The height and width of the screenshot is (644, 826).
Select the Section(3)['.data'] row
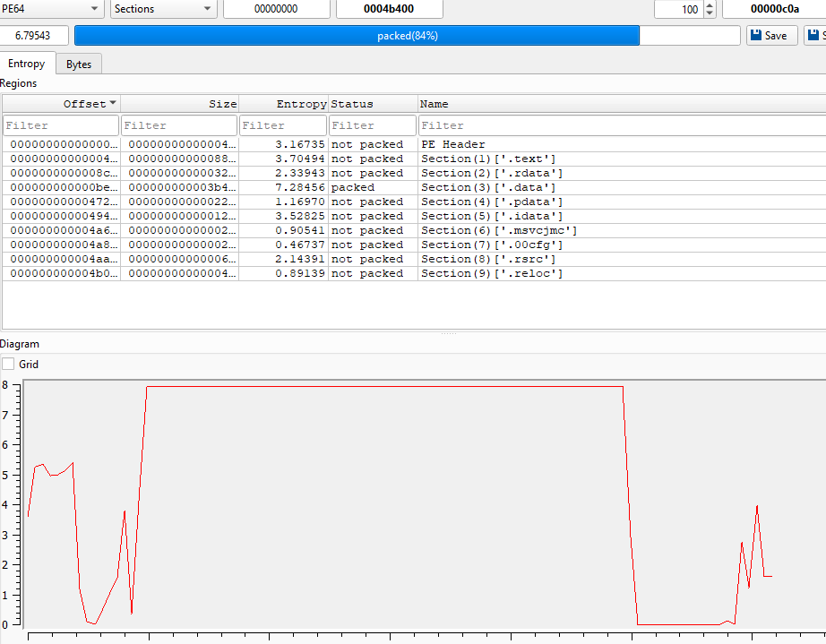click(414, 187)
